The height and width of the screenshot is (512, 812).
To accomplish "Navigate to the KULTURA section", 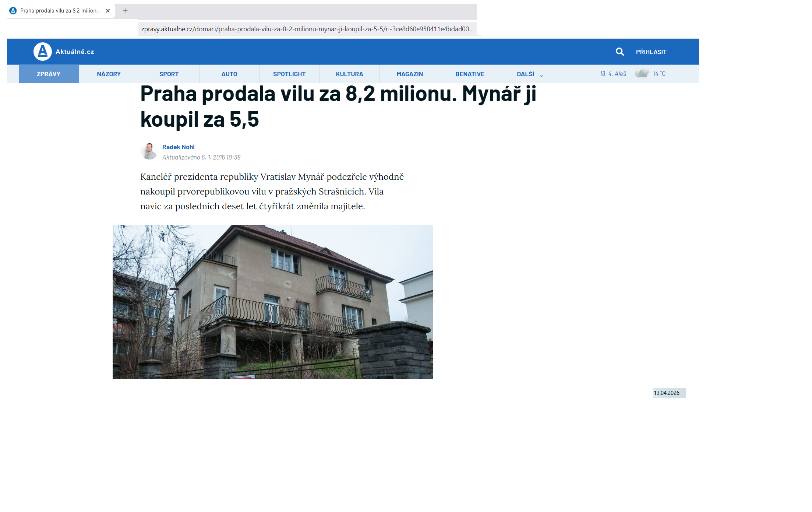I will pos(349,74).
